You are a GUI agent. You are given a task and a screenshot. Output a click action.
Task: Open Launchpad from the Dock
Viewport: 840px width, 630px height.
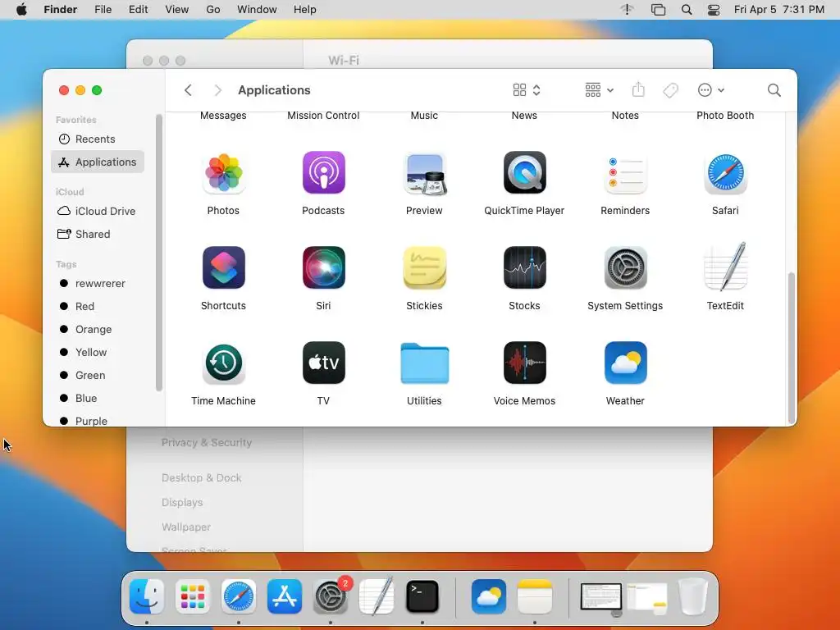tap(193, 596)
